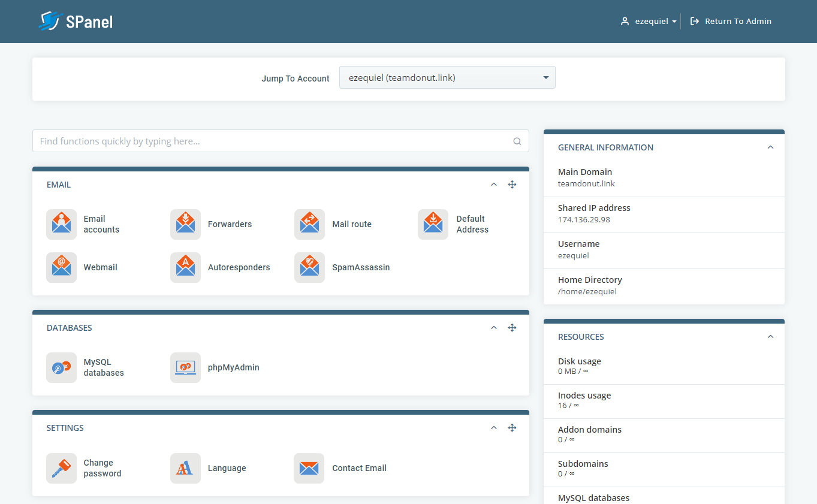
Task: Open the Language icon
Action: tap(185, 468)
